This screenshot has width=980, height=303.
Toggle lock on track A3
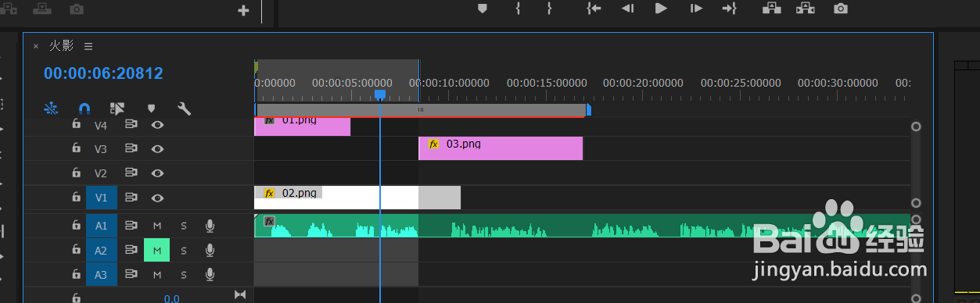tap(76, 274)
